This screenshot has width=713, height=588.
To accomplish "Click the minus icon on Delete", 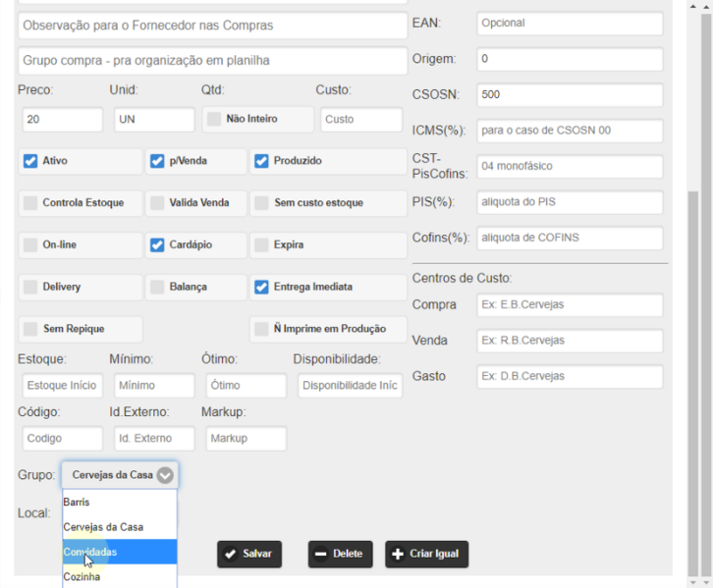I will pyautogui.click(x=320, y=554).
